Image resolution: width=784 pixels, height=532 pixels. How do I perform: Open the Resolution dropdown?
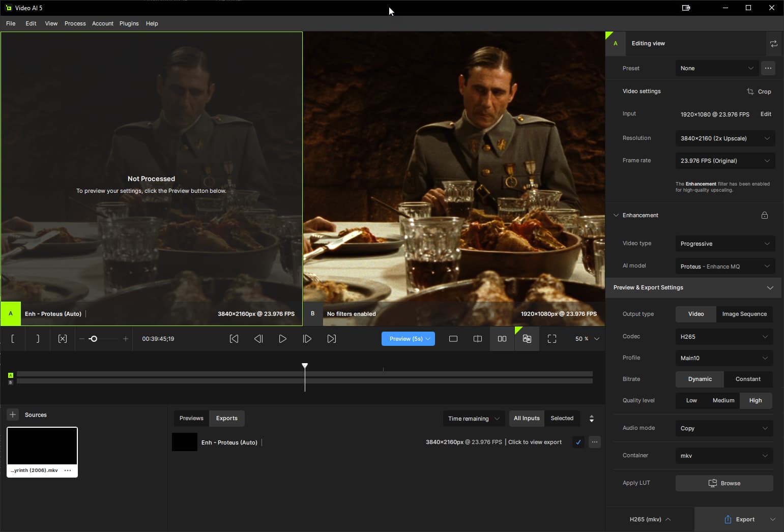pyautogui.click(x=724, y=138)
